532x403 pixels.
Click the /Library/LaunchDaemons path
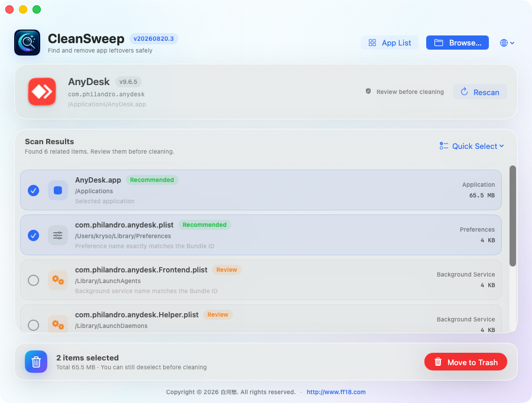pyautogui.click(x=111, y=326)
